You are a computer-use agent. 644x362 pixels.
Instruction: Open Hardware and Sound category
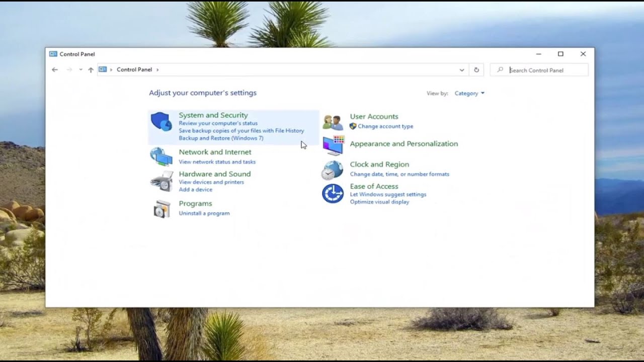point(214,174)
